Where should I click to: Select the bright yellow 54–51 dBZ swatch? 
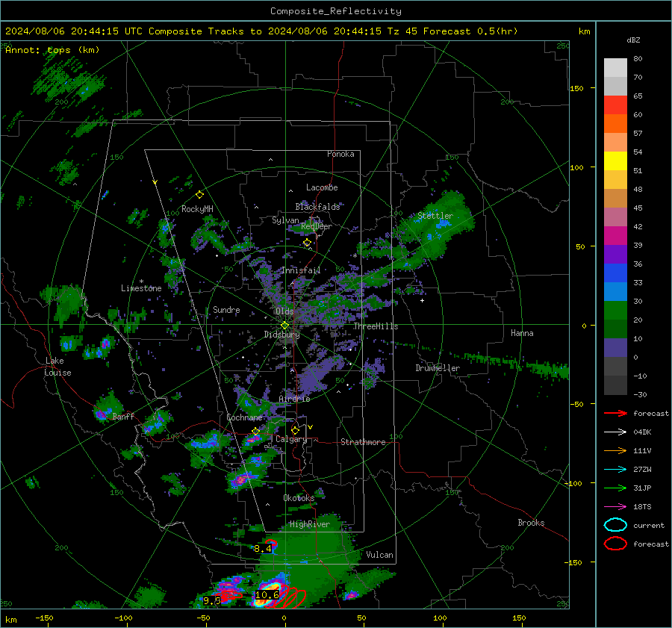pyautogui.click(x=615, y=161)
